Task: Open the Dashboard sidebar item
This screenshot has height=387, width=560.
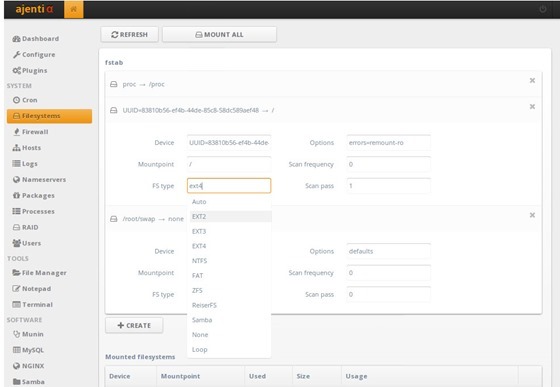Action: point(36,39)
